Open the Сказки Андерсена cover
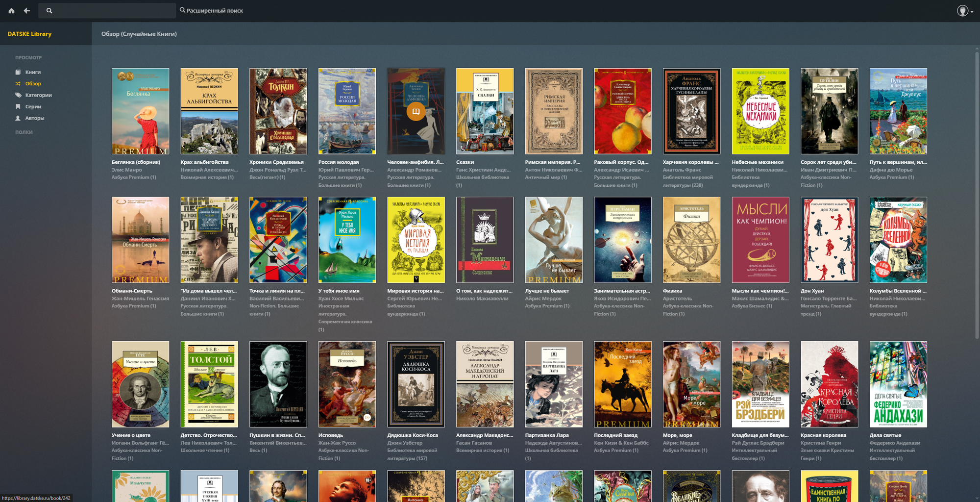 click(x=485, y=111)
